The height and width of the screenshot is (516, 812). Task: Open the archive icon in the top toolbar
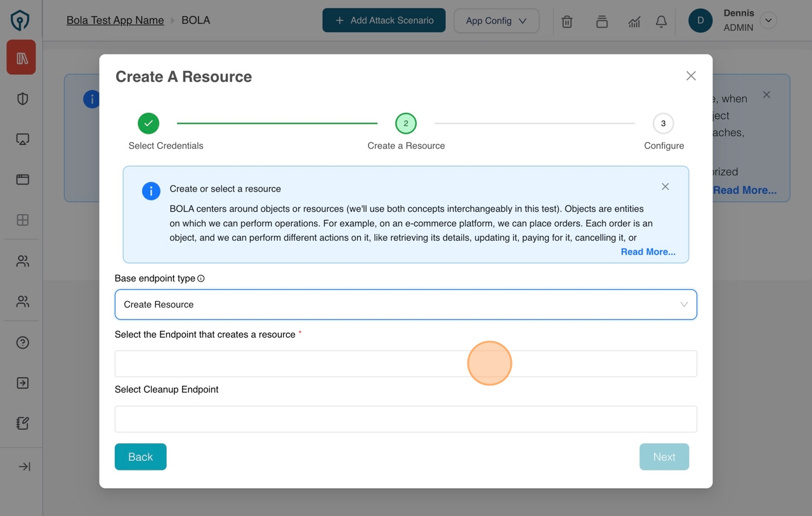click(601, 21)
